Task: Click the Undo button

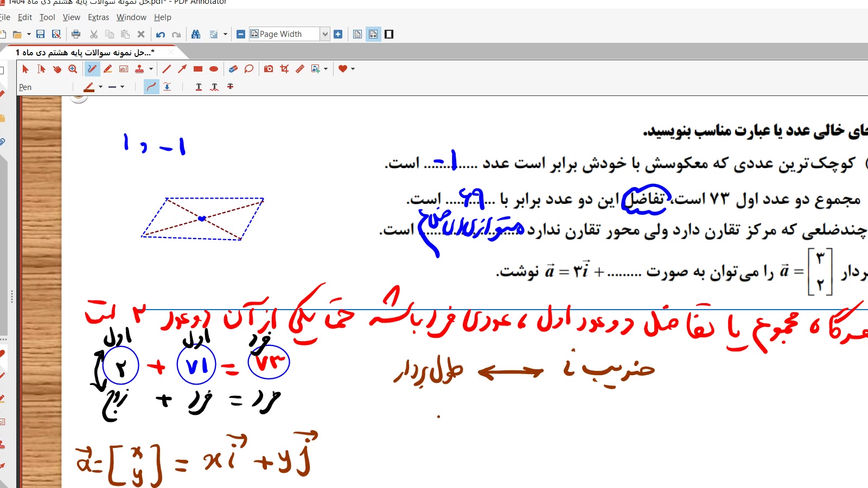Action: 160,34
